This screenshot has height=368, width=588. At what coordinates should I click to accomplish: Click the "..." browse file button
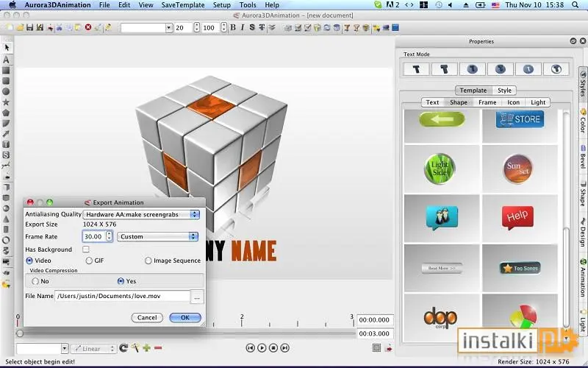197,297
